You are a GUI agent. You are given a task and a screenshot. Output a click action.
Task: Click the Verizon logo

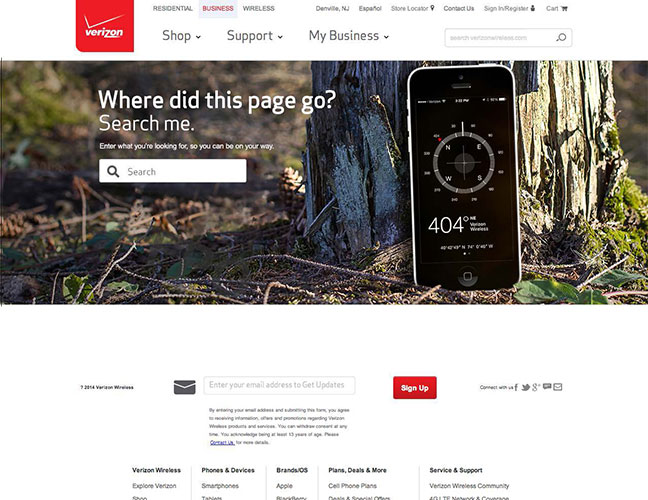point(105,26)
